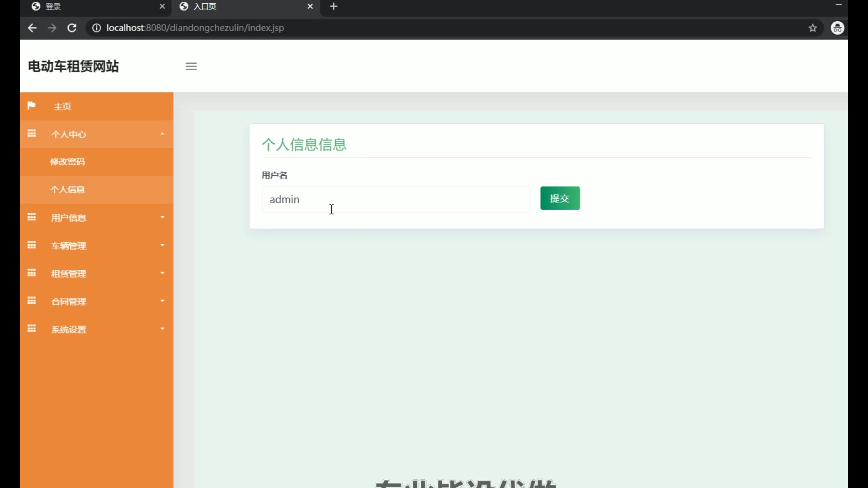Collapse the 个人中心 arrow
The width and height of the screenshot is (868, 488).
162,134
